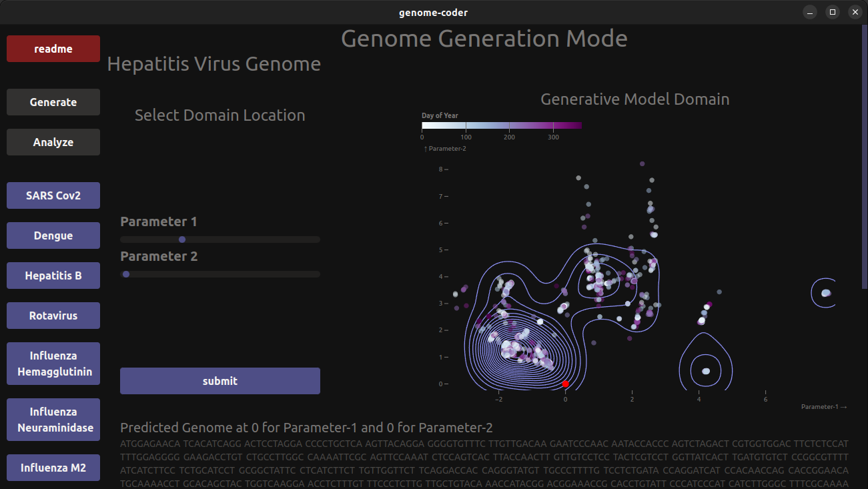Switch to Analyze mode
The image size is (868, 489).
tap(53, 142)
